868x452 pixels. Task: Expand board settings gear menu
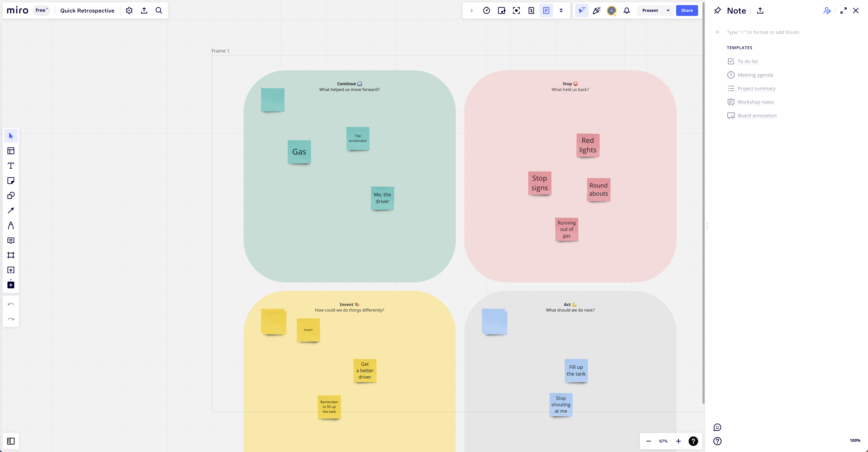click(x=129, y=10)
